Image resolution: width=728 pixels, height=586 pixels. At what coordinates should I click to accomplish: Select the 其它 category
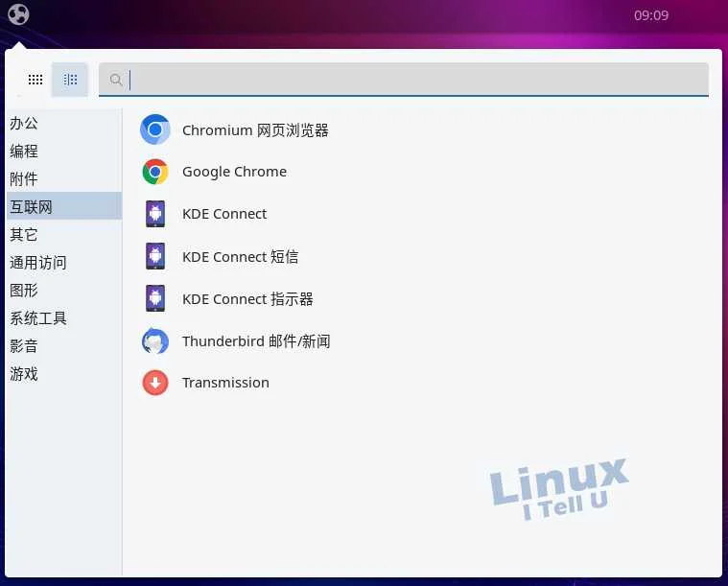pyautogui.click(x=64, y=234)
